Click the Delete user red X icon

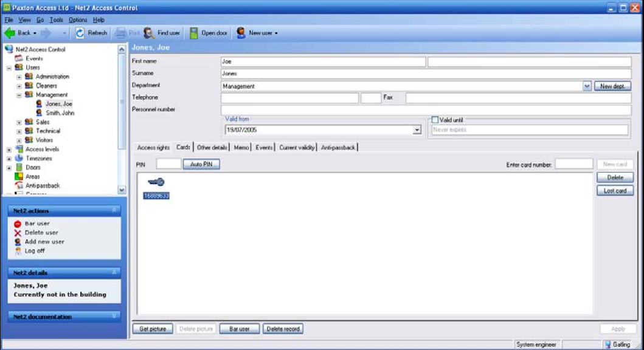pos(17,232)
